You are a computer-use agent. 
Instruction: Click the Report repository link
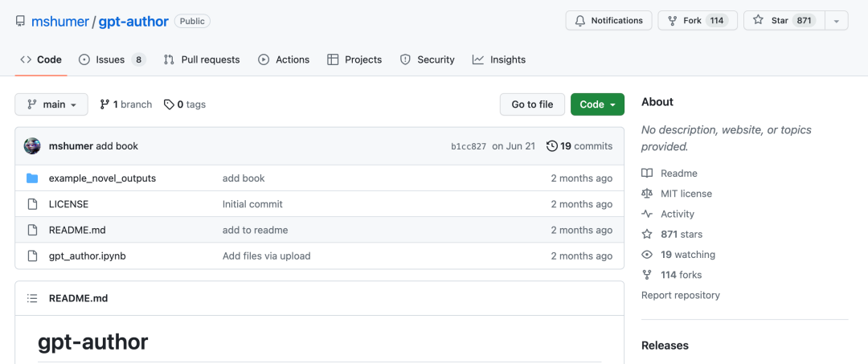(681, 295)
